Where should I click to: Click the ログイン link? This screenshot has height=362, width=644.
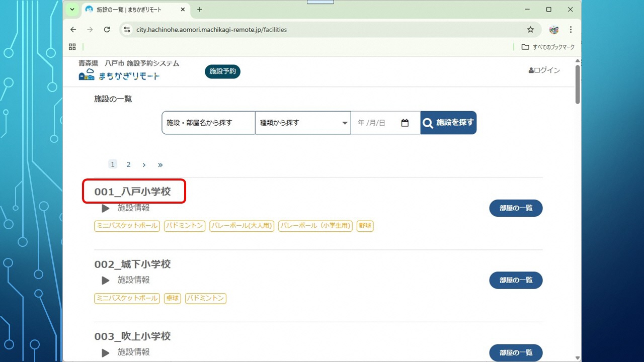point(544,70)
